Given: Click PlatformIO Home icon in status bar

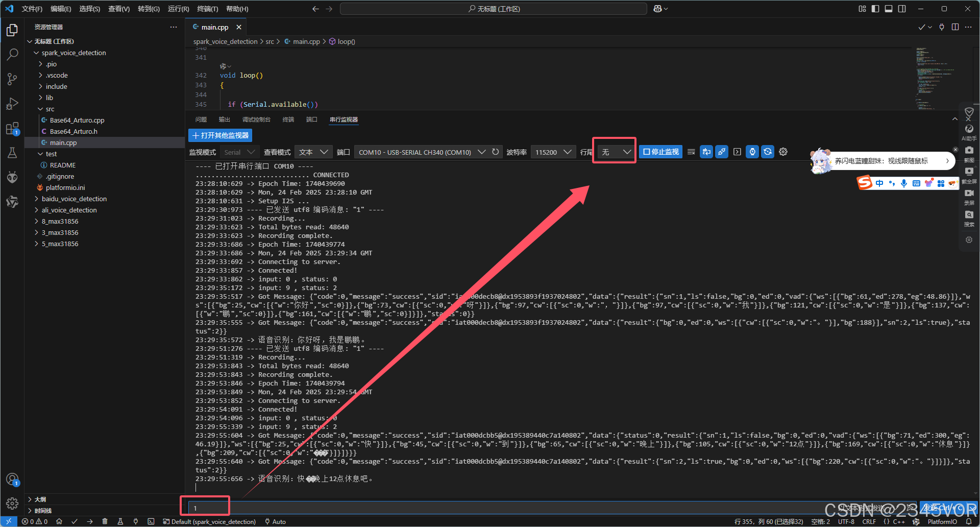Looking at the screenshot, I should (59, 521).
